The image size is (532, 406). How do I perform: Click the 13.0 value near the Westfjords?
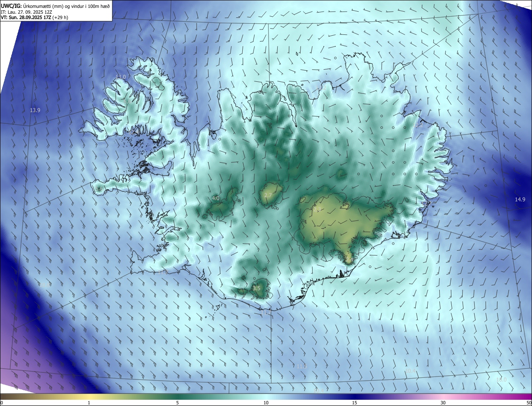(121, 77)
